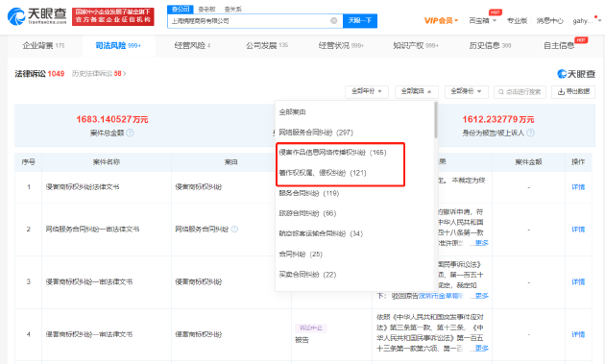The height and width of the screenshot is (364, 605).
Task: Open the 经营状况 tab
Action: (341, 45)
